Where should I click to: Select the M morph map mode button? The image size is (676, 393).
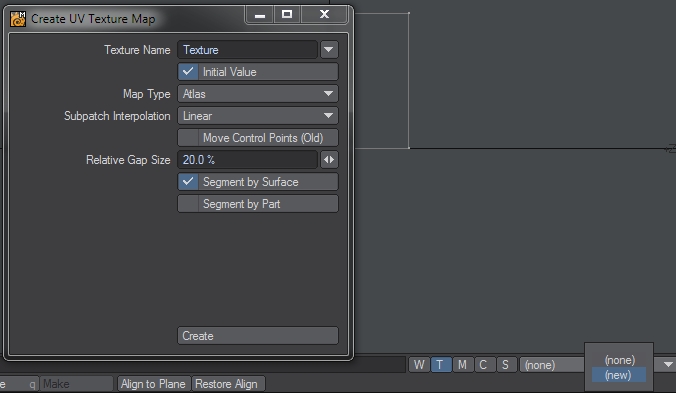462,365
